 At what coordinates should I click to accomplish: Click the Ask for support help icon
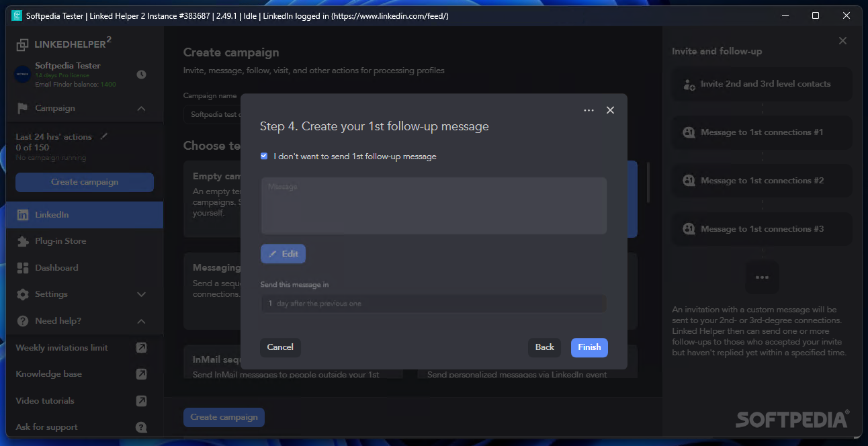pyautogui.click(x=141, y=427)
